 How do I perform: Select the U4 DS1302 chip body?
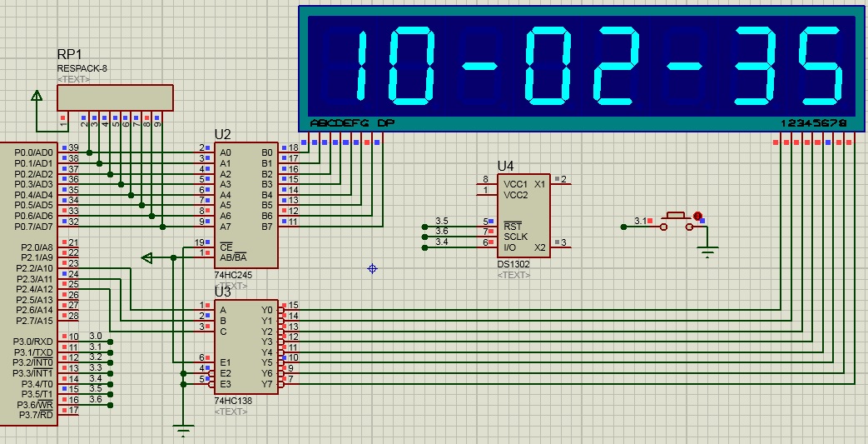[523, 216]
